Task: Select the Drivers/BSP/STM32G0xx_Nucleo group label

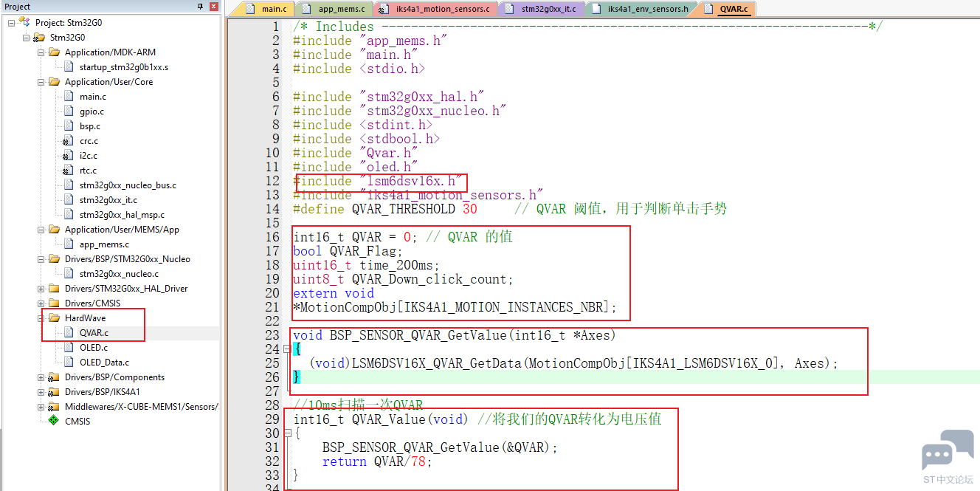Action: [127, 259]
